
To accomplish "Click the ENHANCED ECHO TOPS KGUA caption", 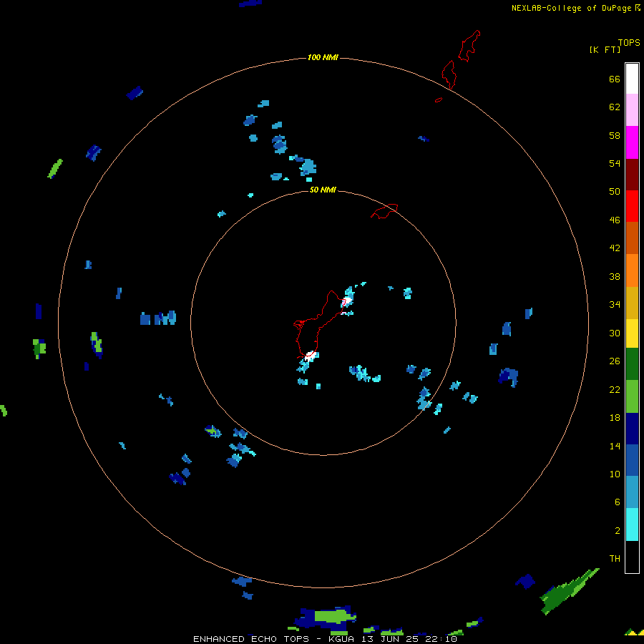I will point(325,639).
